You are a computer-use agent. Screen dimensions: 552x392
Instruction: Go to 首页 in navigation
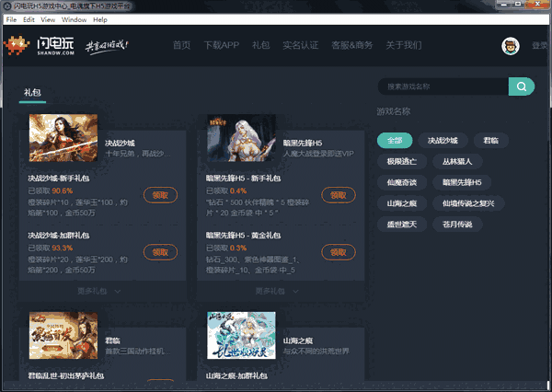click(181, 45)
